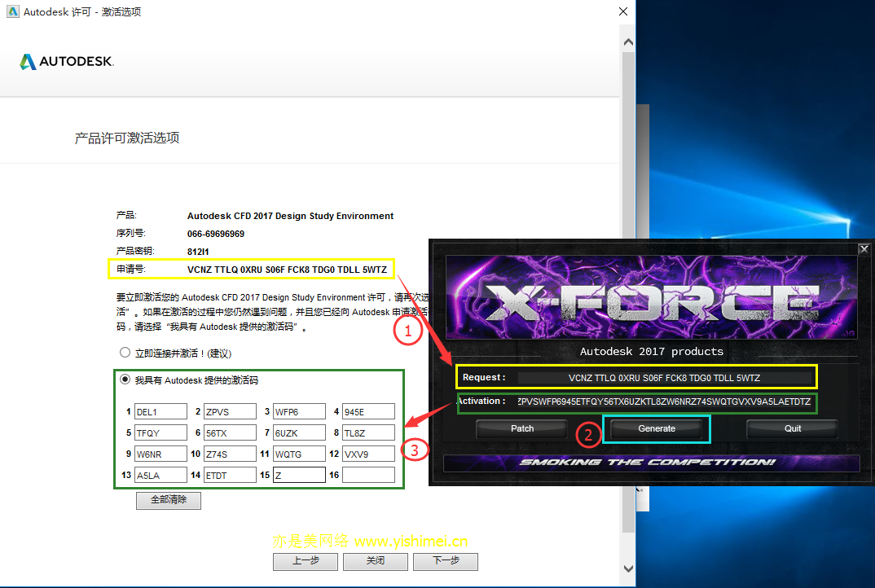Close the Autodesk license activation window
The image size is (875, 588).
(623, 11)
